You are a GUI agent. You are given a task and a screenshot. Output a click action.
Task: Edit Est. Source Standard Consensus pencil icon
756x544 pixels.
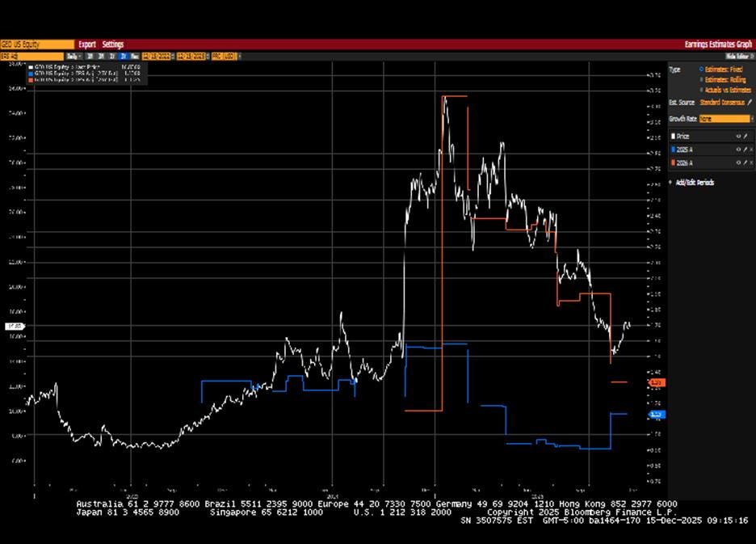750,103
